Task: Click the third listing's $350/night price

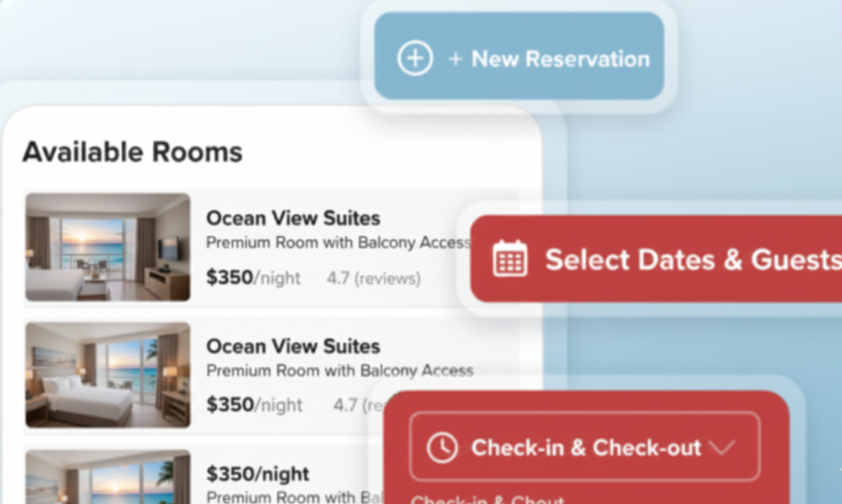Action: point(257,474)
